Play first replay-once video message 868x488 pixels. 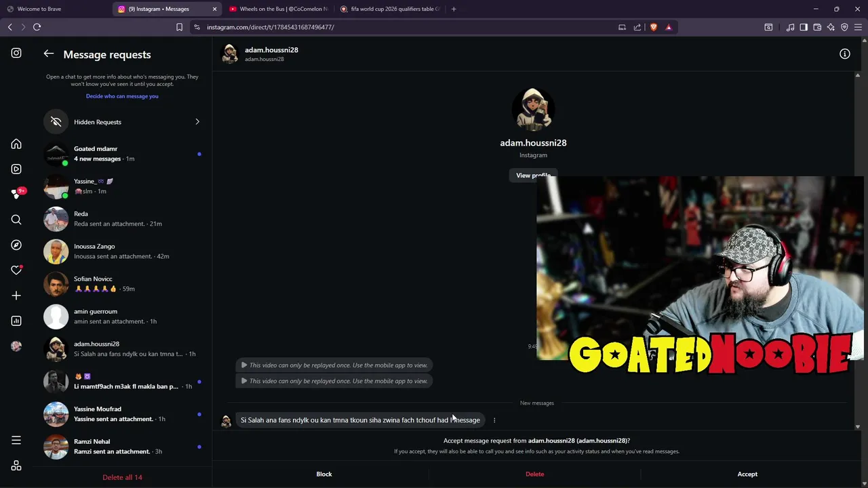click(x=334, y=365)
